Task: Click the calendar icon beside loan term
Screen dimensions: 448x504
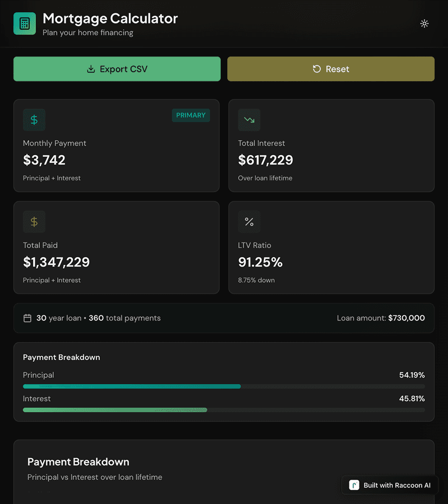Action: pos(27,318)
